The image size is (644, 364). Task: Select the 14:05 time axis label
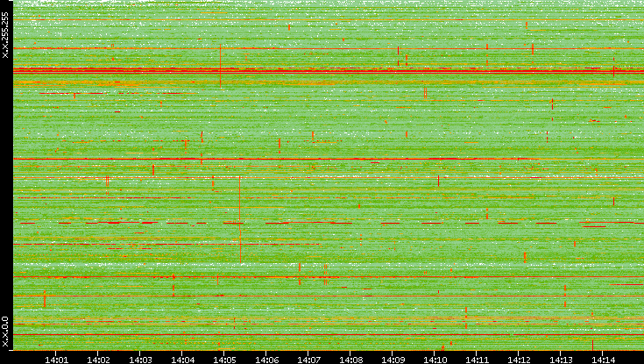(224, 360)
